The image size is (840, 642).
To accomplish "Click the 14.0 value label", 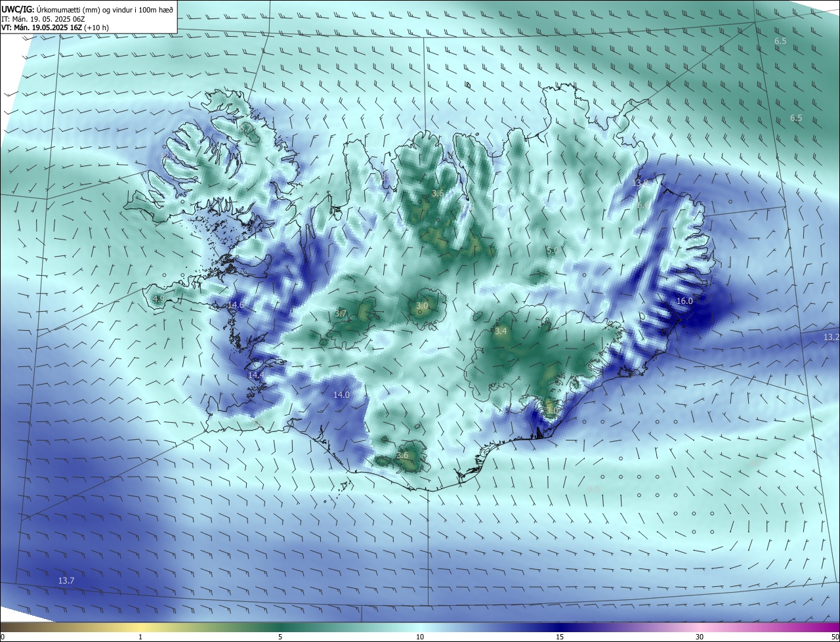I will (x=341, y=395).
